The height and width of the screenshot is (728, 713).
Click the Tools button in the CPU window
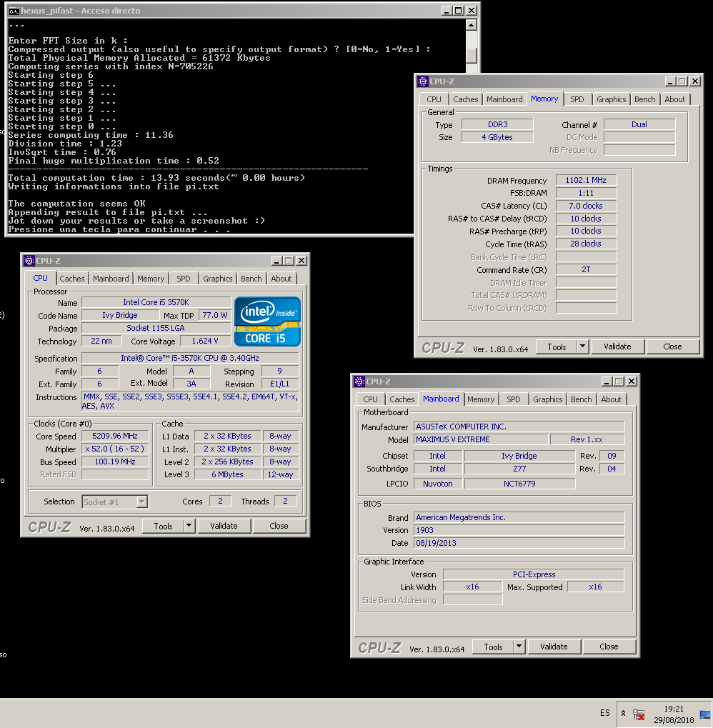(163, 526)
